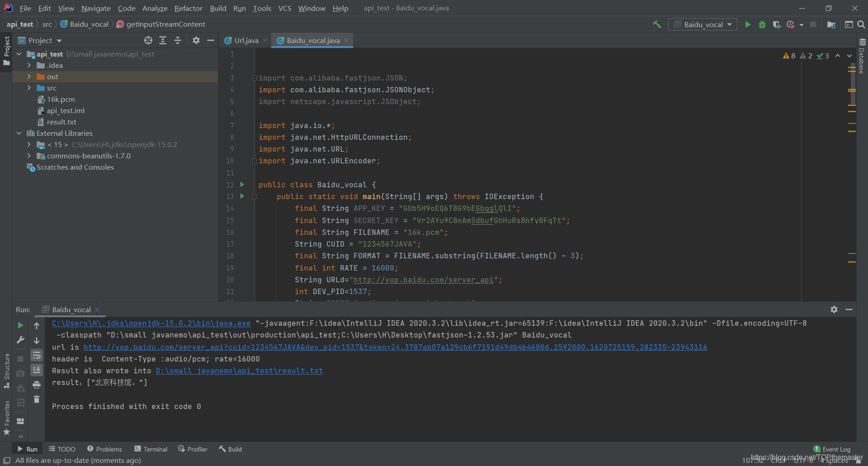Click the wrench icon in Run panel
This screenshot has width=868, height=466.
(20, 340)
